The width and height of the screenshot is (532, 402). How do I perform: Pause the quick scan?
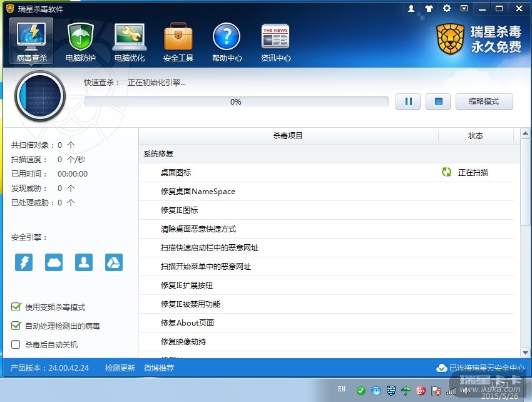[408, 101]
